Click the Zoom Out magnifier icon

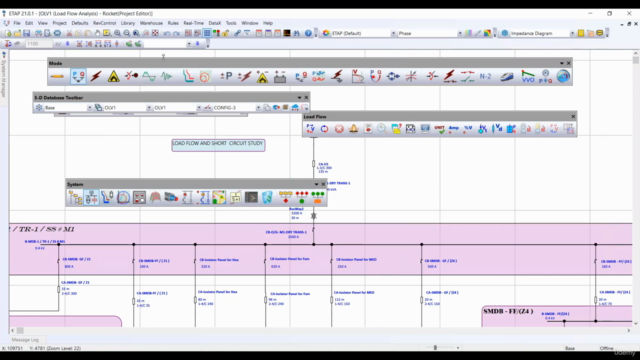pos(127,33)
